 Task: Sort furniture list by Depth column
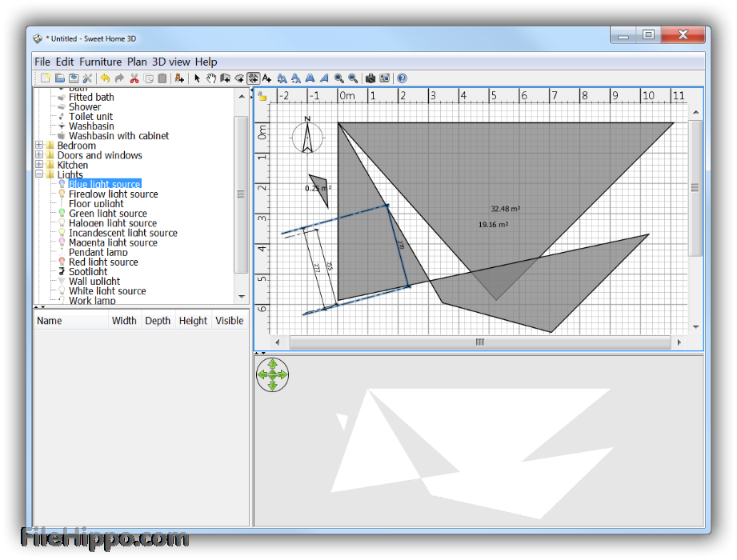[158, 321]
